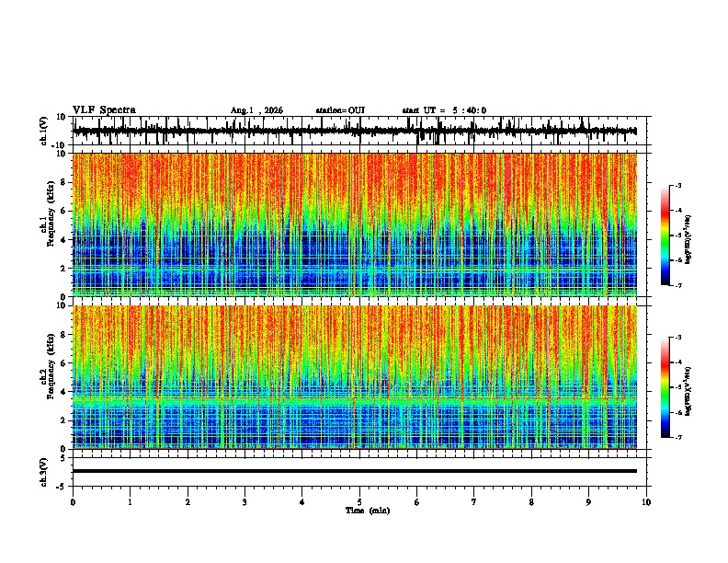The image size is (728, 563).
Task: Click the time axis tick label '9'
Action: pos(588,502)
